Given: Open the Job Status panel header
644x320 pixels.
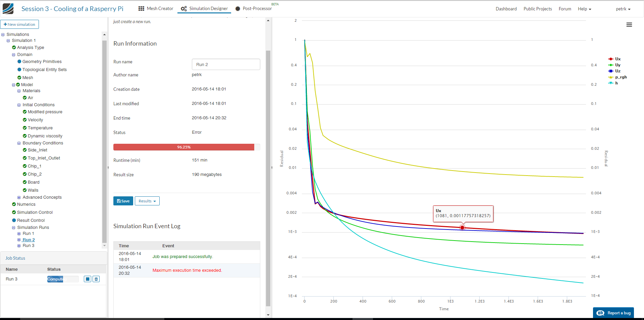Looking at the screenshot, I should (53, 258).
